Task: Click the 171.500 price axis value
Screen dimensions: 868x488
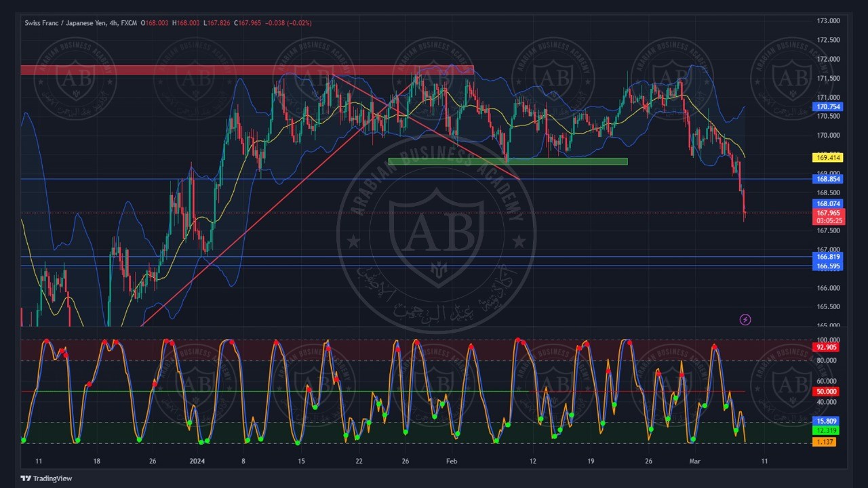Action: [x=829, y=78]
